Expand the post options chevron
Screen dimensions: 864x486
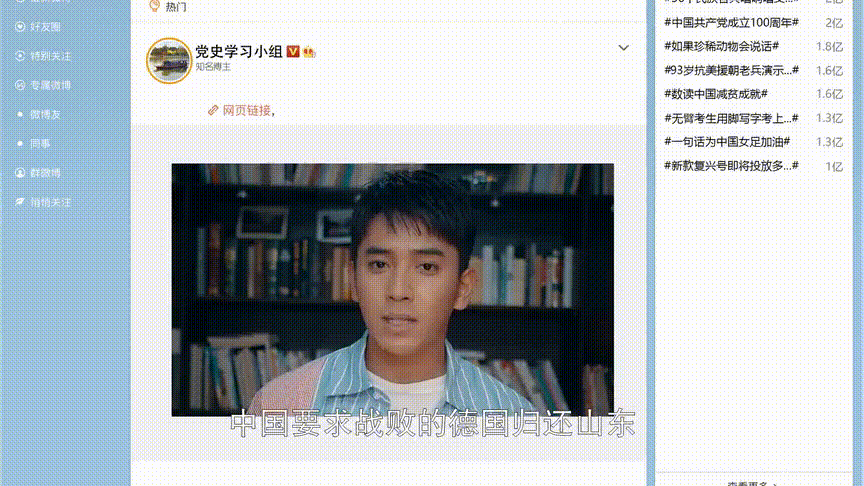(623, 48)
